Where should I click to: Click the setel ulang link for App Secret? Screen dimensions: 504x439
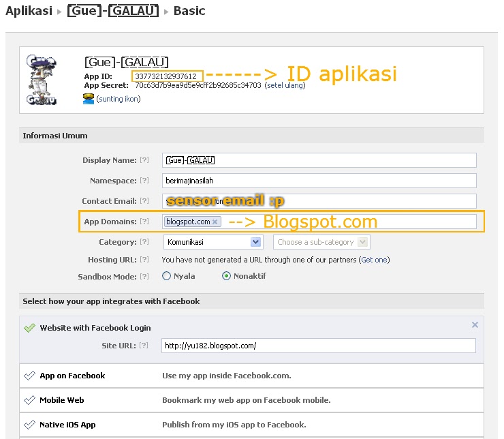(285, 85)
